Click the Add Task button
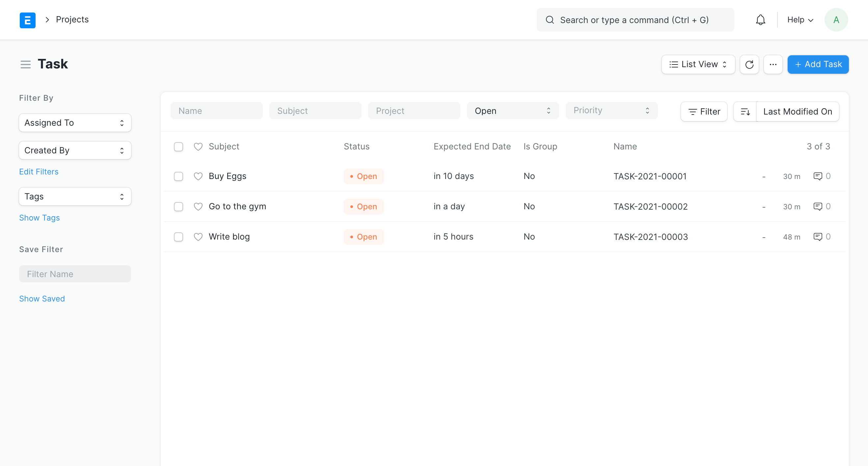 [818, 64]
